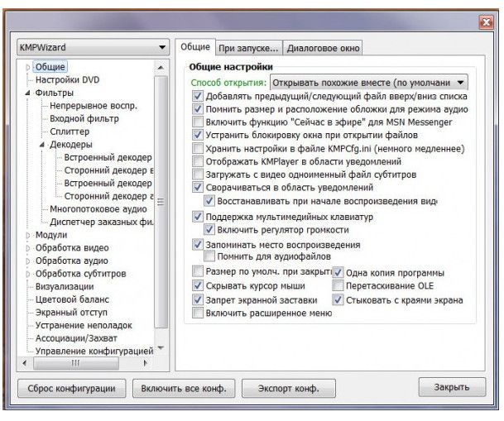Select 'Цветовой баланс' tree item
This screenshot has height=421, width=504.
[x=72, y=299]
